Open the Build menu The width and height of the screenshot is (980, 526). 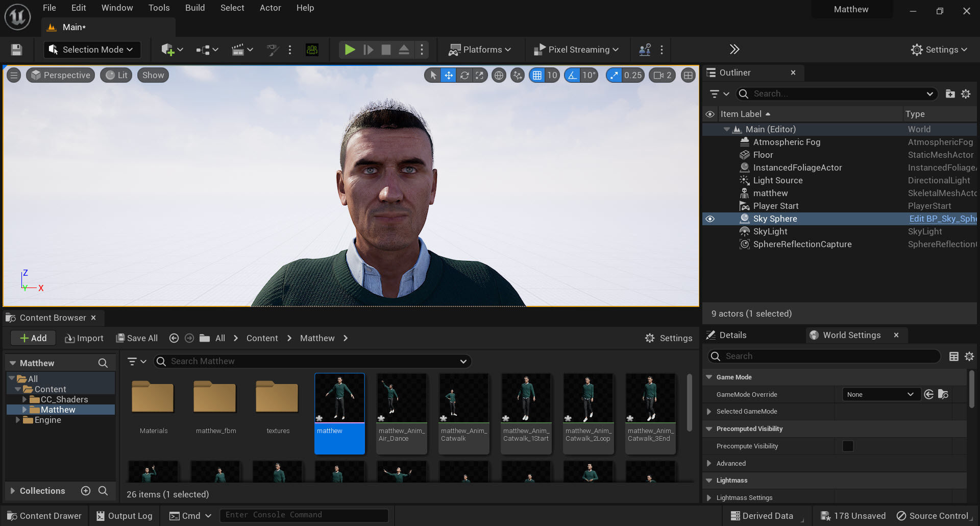(x=195, y=8)
